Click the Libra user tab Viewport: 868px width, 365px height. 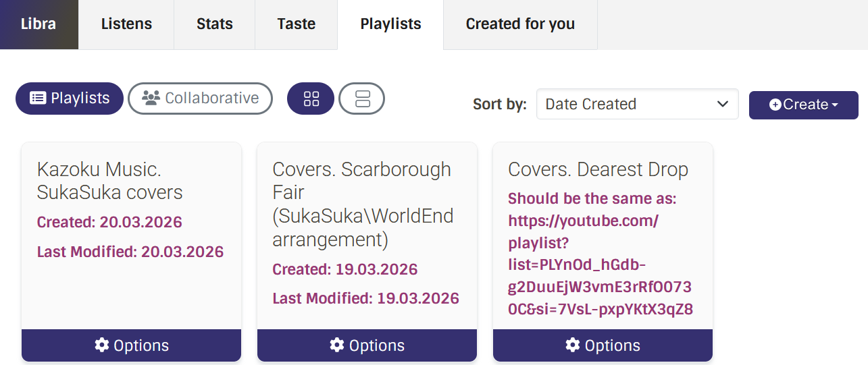(39, 24)
